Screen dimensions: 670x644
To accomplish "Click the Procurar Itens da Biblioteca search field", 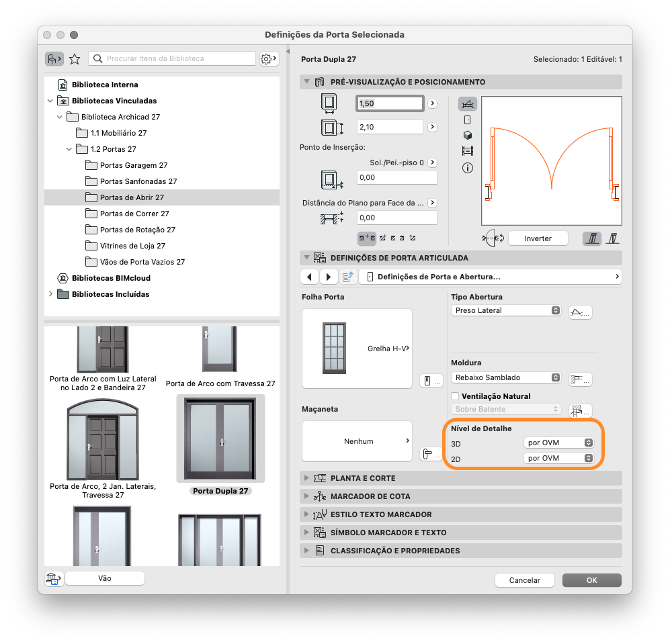I will tap(172, 58).
